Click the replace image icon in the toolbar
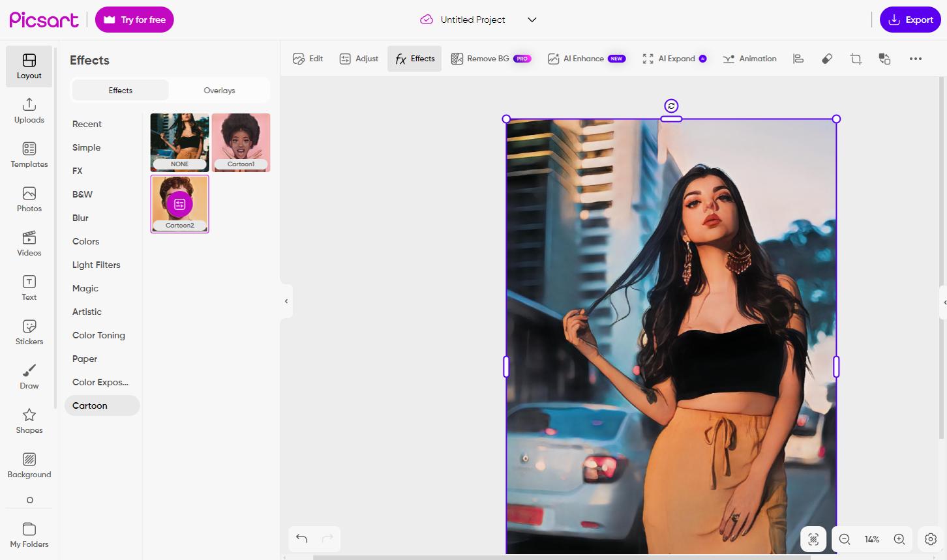947x560 pixels. click(x=884, y=59)
